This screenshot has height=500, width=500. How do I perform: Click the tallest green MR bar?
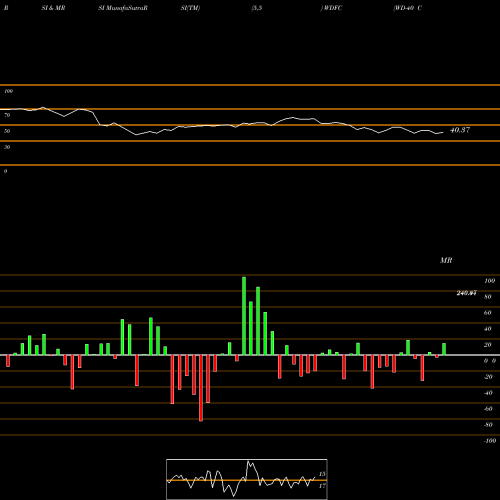[x=244, y=316]
